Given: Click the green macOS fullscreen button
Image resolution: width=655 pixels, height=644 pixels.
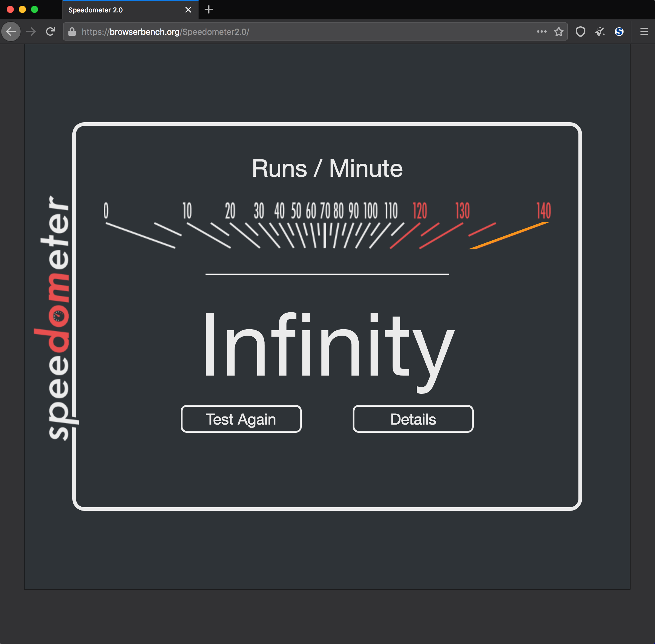Looking at the screenshot, I should point(35,9).
